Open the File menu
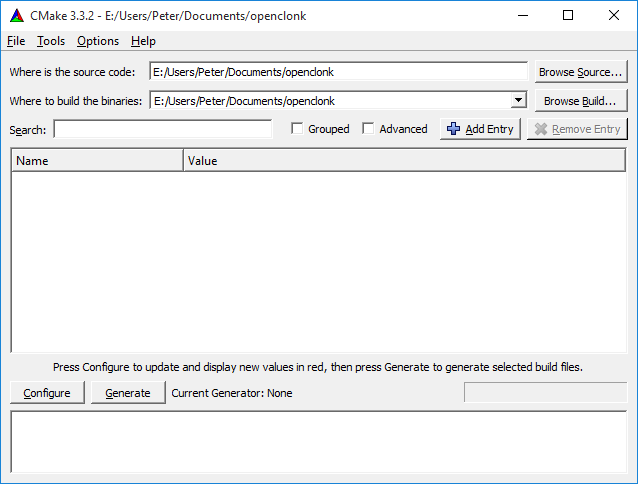The height and width of the screenshot is (484, 638). [16, 41]
